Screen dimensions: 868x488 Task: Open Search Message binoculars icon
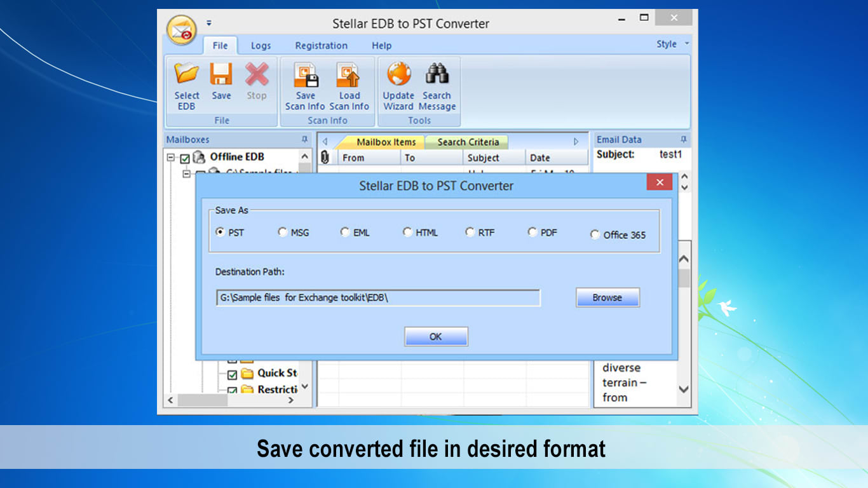click(x=437, y=74)
